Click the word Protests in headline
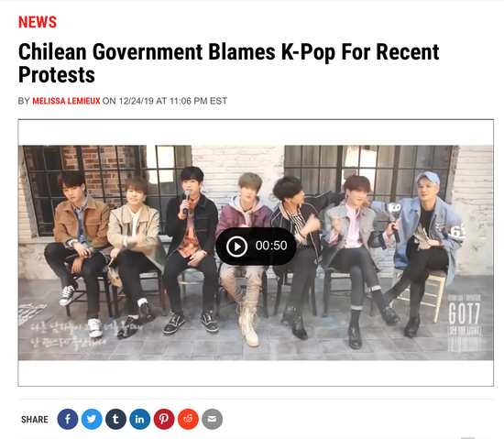The image size is (504, 439). coord(57,74)
